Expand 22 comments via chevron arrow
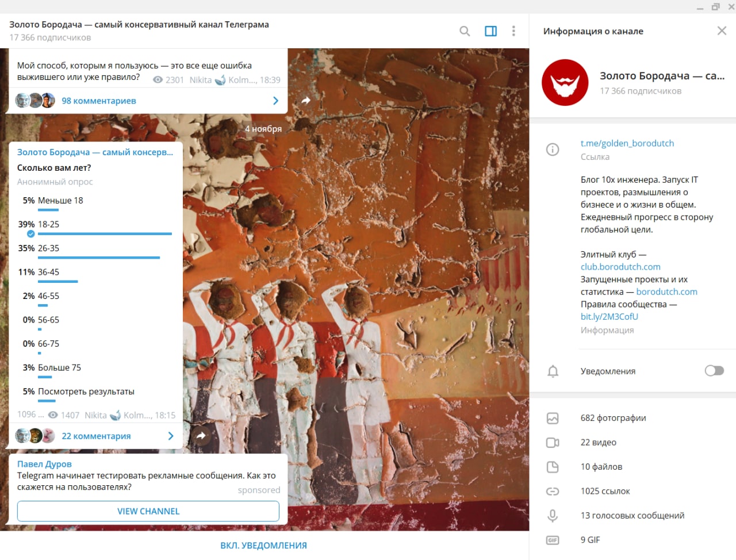Viewport: 736px width, 560px height. [171, 436]
